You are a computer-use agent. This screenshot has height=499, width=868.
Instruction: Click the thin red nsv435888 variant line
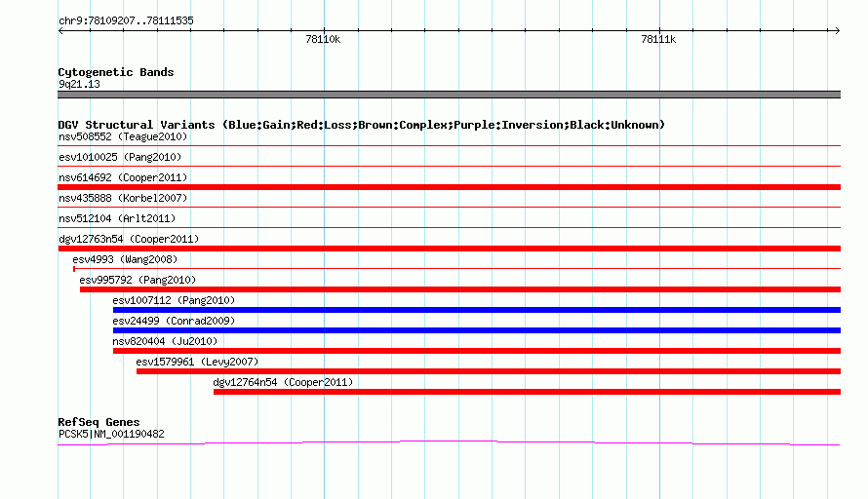click(x=449, y=208)
